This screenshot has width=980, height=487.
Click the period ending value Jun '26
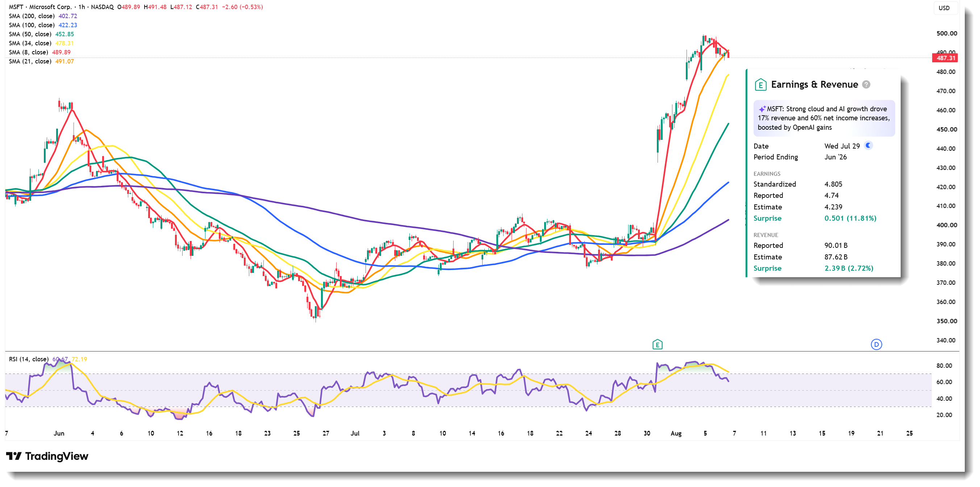coord(835,157)
